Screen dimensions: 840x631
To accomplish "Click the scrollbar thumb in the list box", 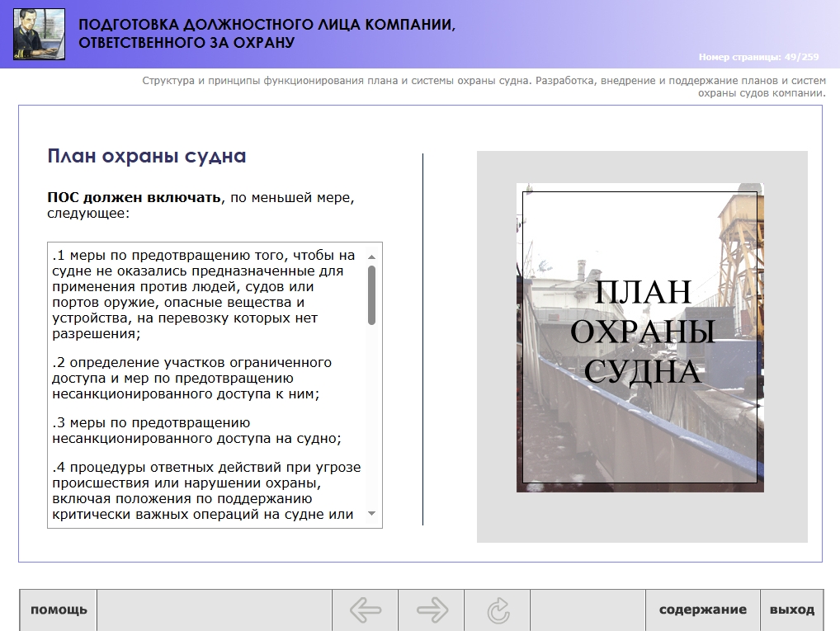I will [371, 294].
